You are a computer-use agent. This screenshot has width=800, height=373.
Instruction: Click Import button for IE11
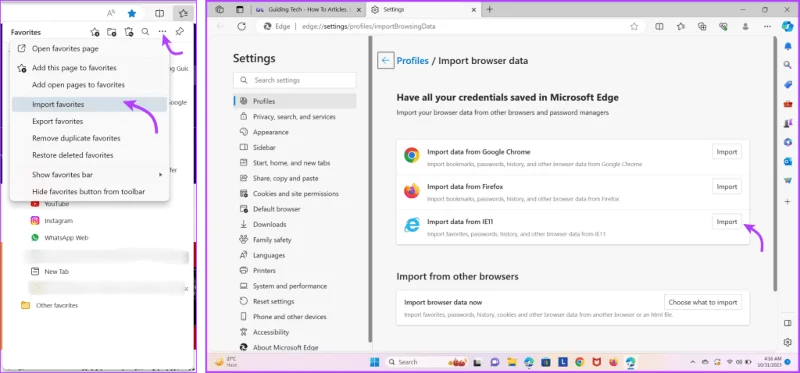[727, 222]
